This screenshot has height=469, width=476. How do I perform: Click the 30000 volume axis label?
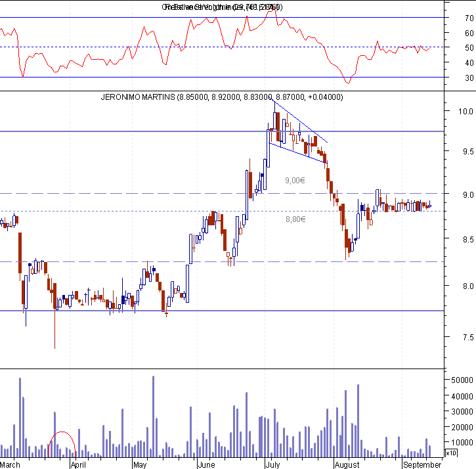462,412
